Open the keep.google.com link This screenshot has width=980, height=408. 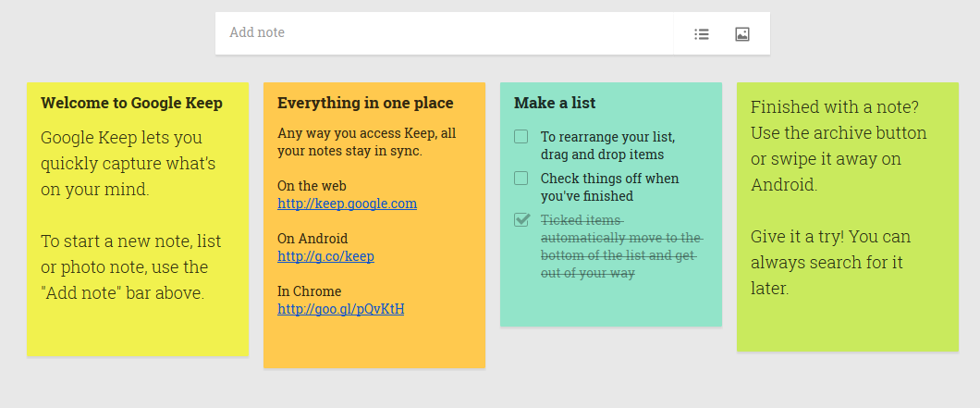tap(347, 204)
